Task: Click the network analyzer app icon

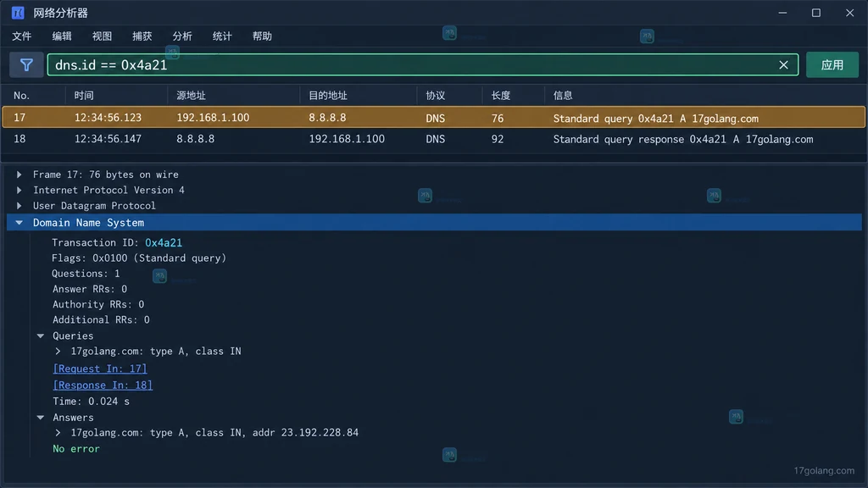Action: click(18, 13)
